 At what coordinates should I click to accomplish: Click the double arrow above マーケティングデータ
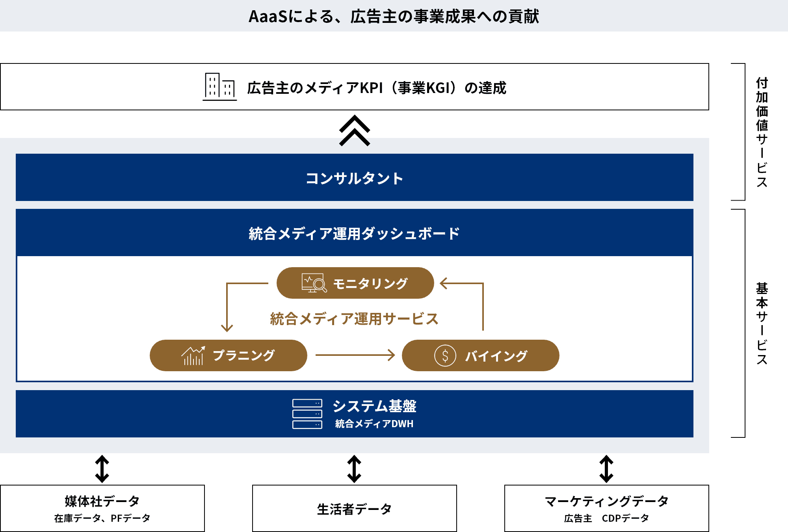point(606,469)
